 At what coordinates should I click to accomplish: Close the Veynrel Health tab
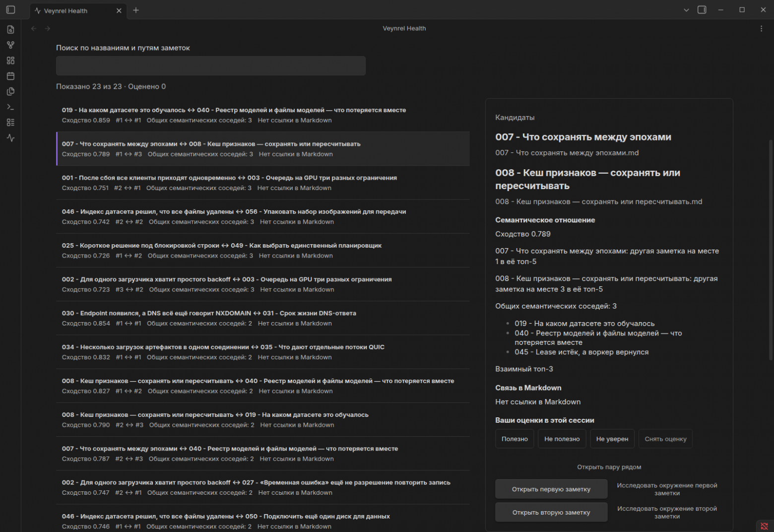click(119, 10)
